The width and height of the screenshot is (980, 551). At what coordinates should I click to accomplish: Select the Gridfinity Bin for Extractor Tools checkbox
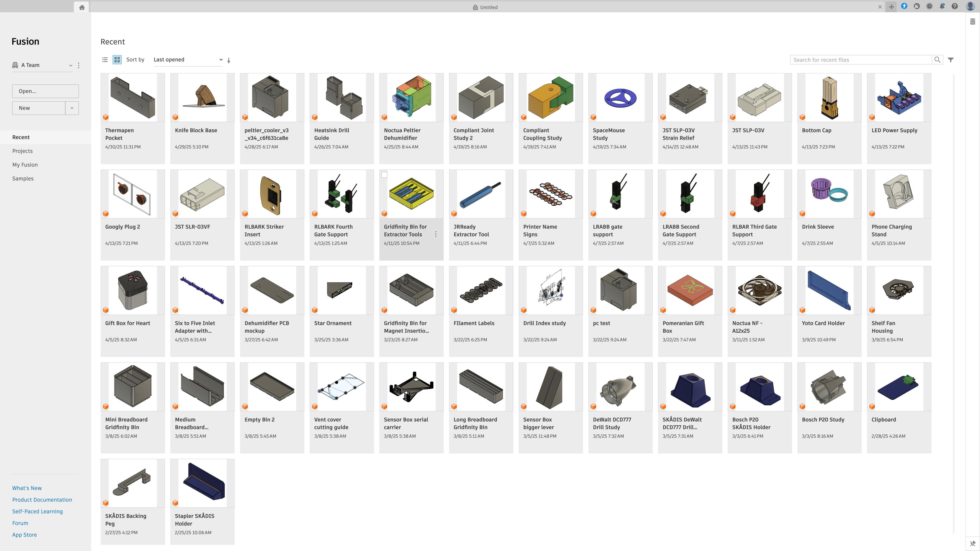click(384, 175)
